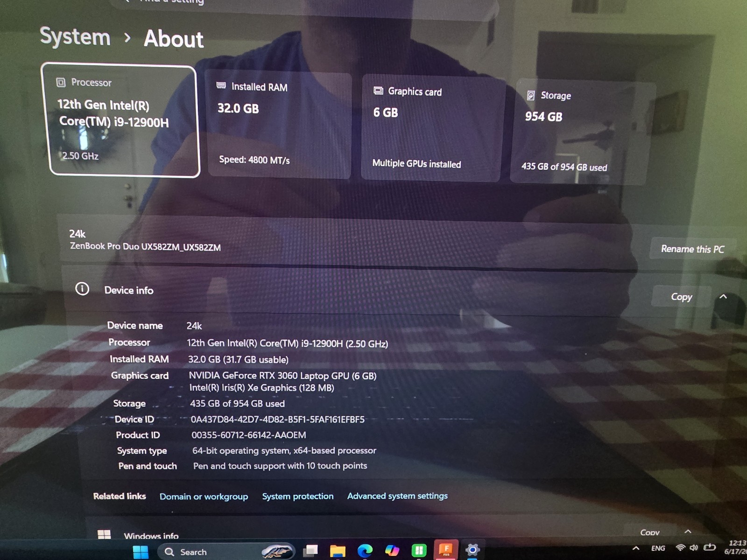Launch File Explorer from taskbar
Image resolution: width=747 pixels, height=560 pixels.
pos(337,551)
